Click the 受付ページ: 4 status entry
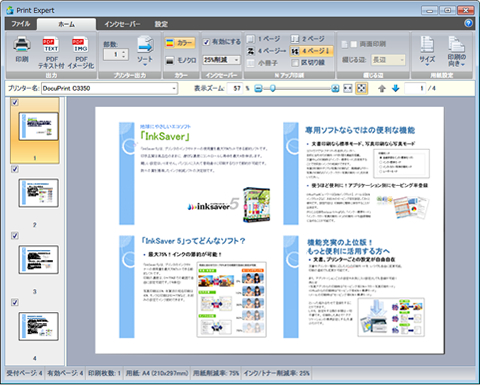 [x=24, y=373]
